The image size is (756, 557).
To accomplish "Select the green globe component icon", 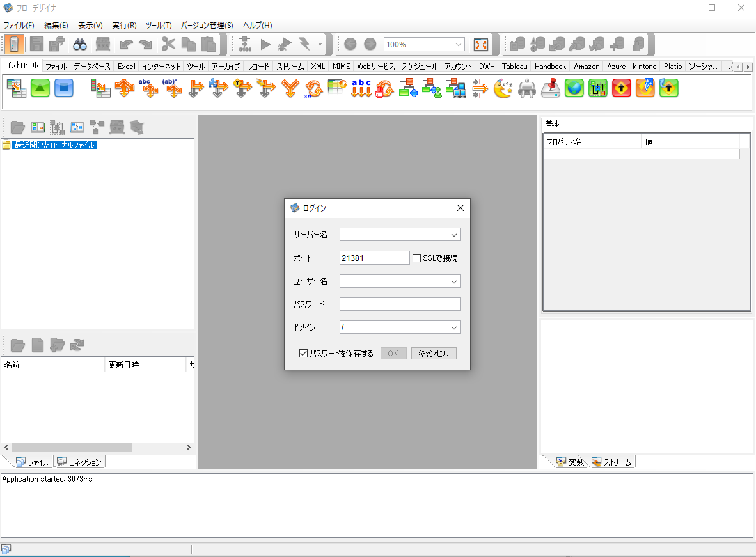I will (x=574, y=88).
